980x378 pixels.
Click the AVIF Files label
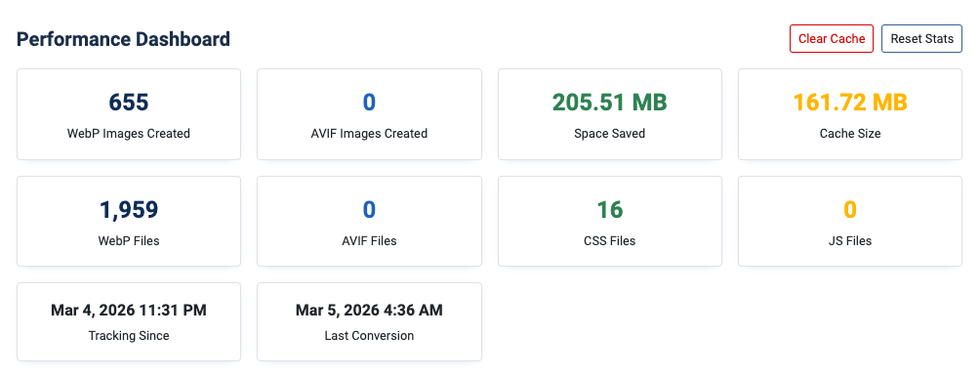(369, 241)
